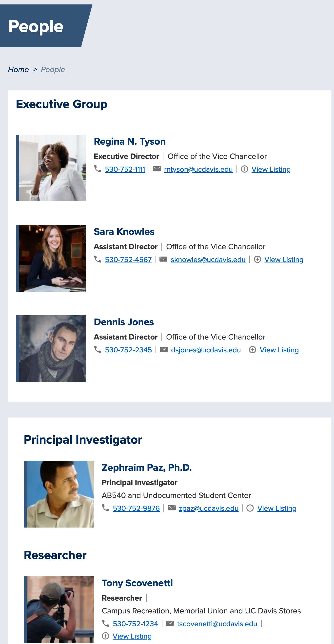Image resolution: width=334 pixels, height=644 pixels.
Task: Click Zephraim Paz's profile photo
Action: pos(60,494)
